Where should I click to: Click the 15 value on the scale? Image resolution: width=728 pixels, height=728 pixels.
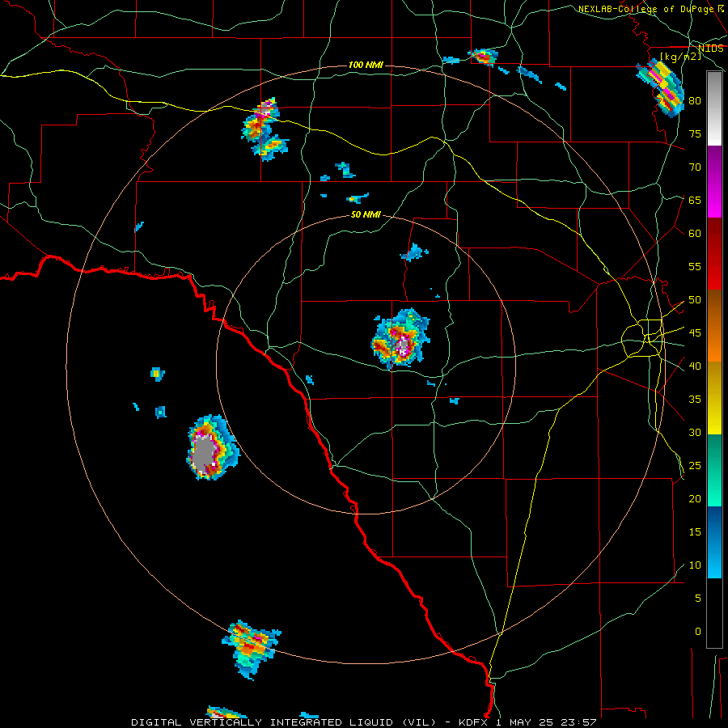coord(695,532)
